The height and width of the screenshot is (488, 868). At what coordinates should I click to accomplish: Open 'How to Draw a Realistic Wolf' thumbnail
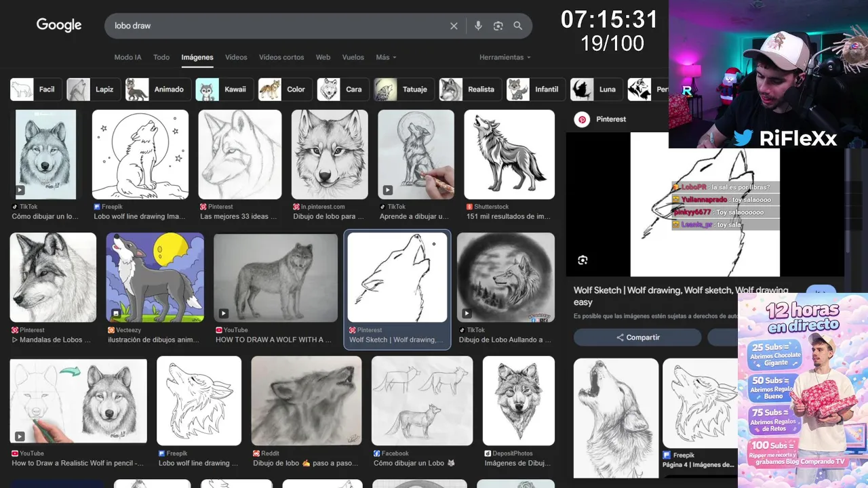pyautogui.click(x=78, y=401)
